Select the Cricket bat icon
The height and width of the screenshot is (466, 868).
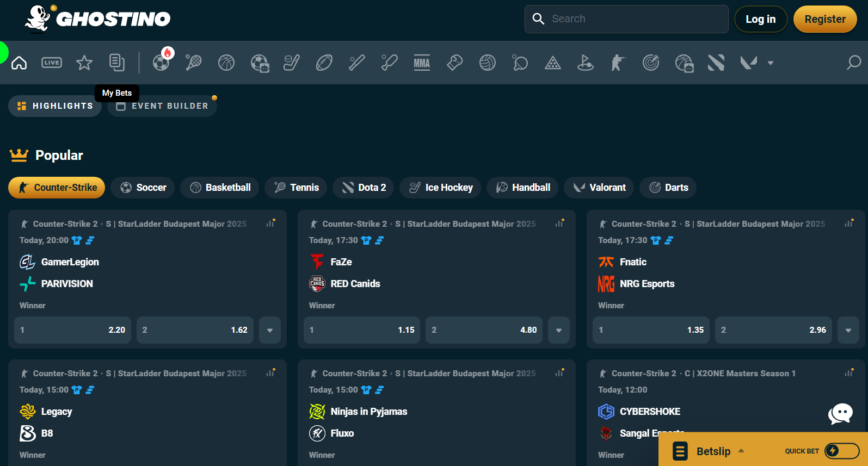click(x=390, y=63)
